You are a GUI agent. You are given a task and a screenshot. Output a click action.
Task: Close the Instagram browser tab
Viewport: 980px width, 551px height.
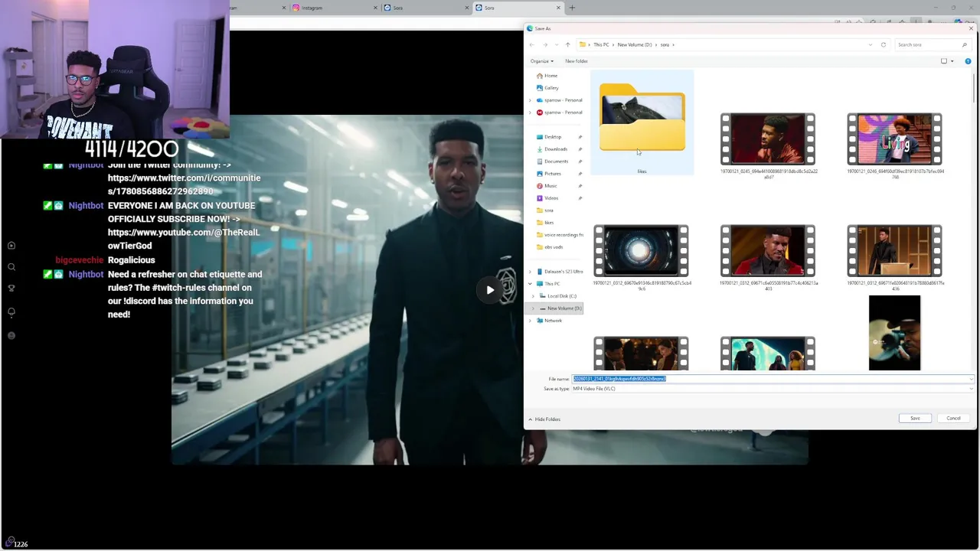point(376,8)
